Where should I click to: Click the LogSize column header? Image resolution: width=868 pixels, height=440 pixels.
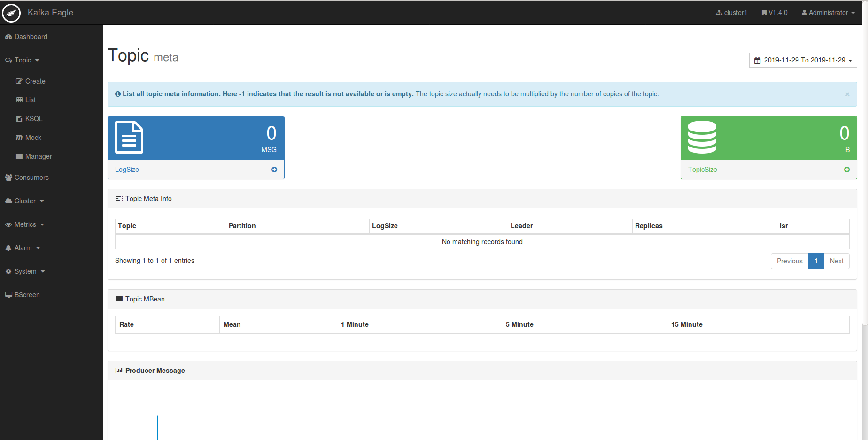[439, 226]
